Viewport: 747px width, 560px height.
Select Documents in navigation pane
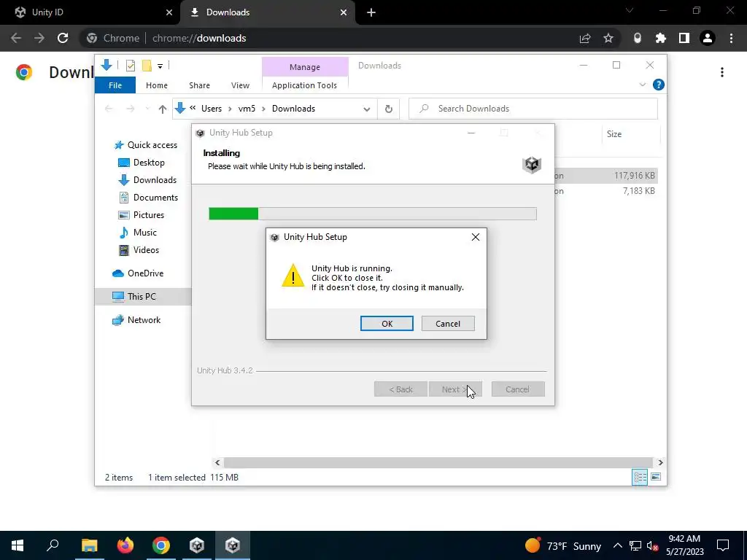(x=148, y=198)
